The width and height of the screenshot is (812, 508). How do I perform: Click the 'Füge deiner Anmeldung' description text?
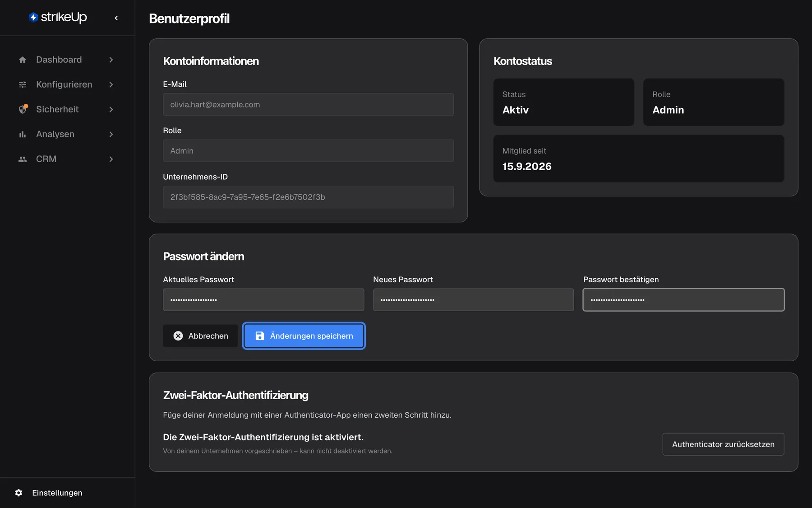[307, 415]
